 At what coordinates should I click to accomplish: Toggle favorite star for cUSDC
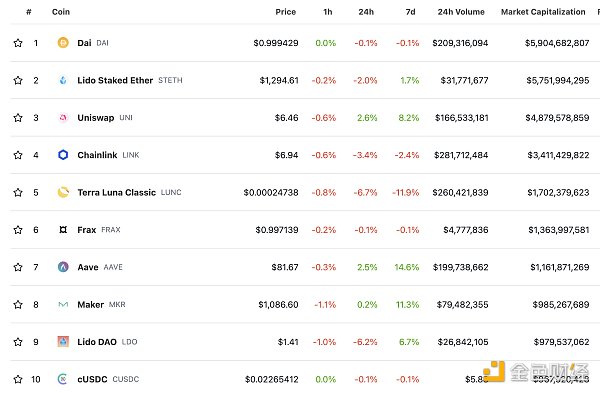(x=18, y=379)
